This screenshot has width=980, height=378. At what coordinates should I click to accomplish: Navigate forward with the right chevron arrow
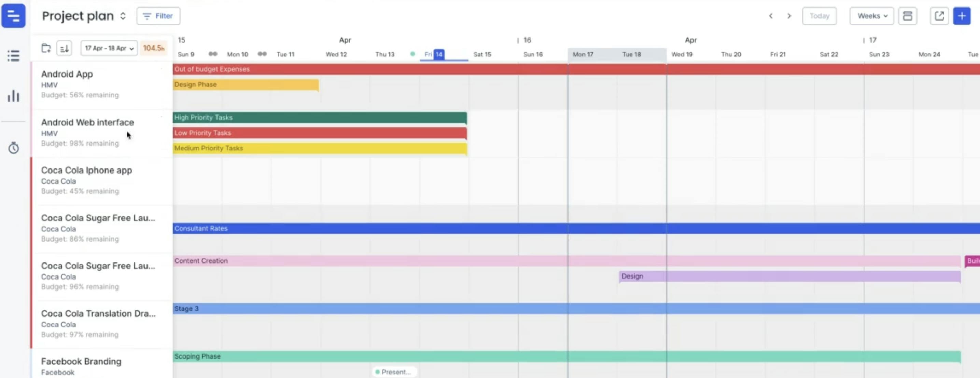tap(789, 16)
